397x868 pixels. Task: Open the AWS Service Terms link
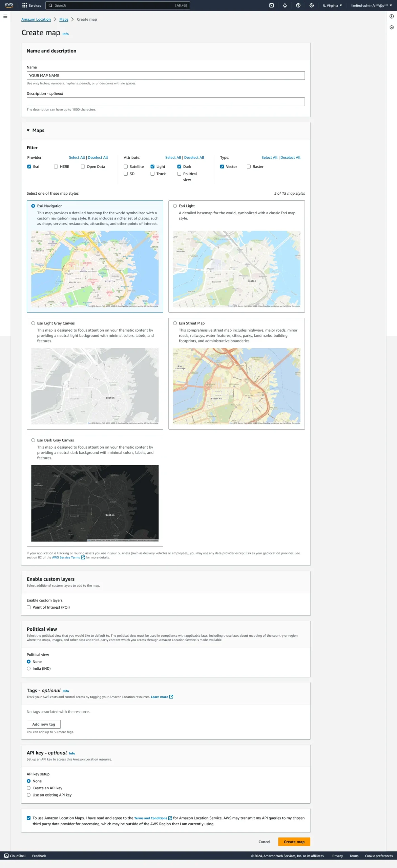pos(66,557)
